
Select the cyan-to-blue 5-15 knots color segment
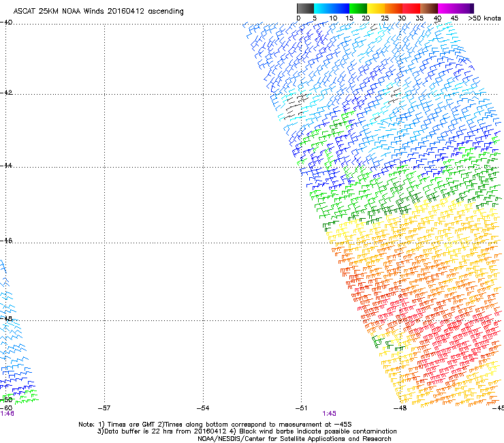(332, 8)
